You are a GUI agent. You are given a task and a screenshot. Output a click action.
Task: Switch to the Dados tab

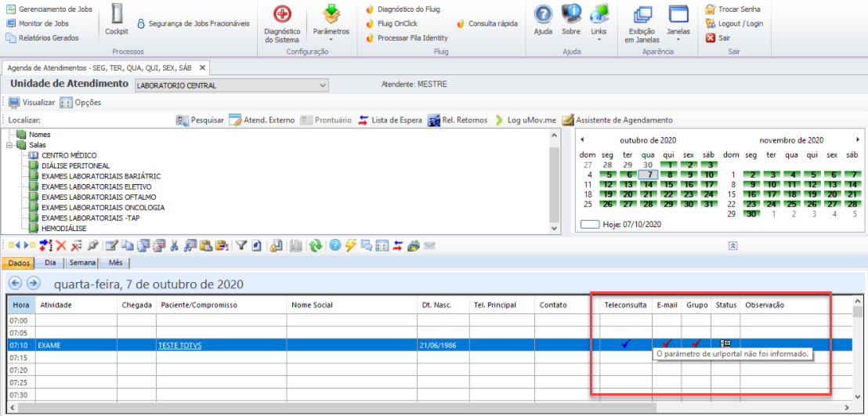(x=19, y=262)
